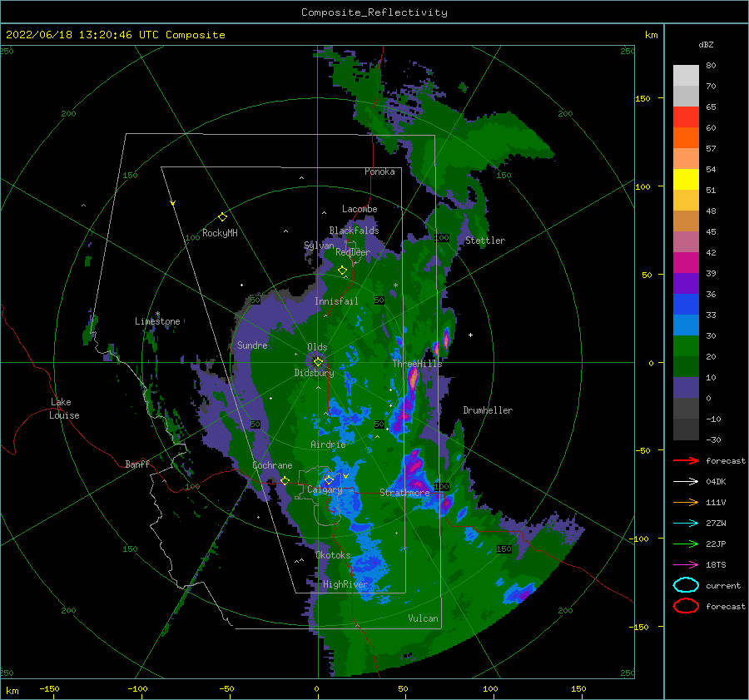The image size is (749, 700).
Task: Pick the purple 36-39 dBZ swatch
Action: click(686, 284)
